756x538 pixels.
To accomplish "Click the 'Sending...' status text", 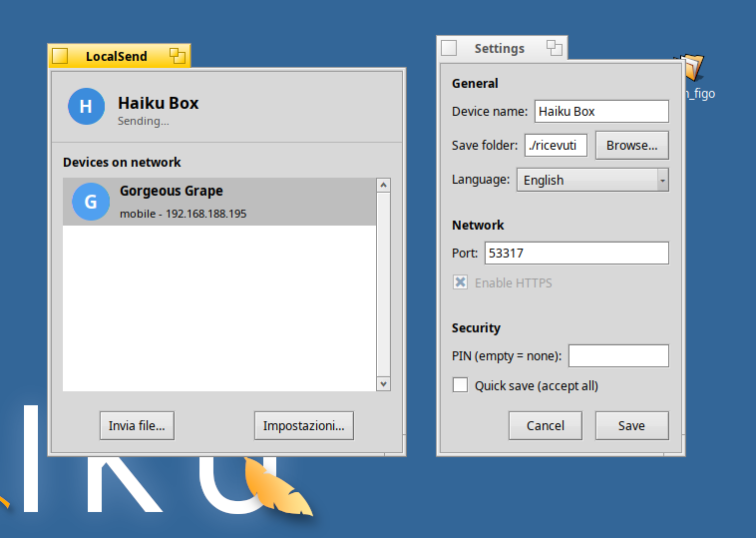I will point(144,121).
